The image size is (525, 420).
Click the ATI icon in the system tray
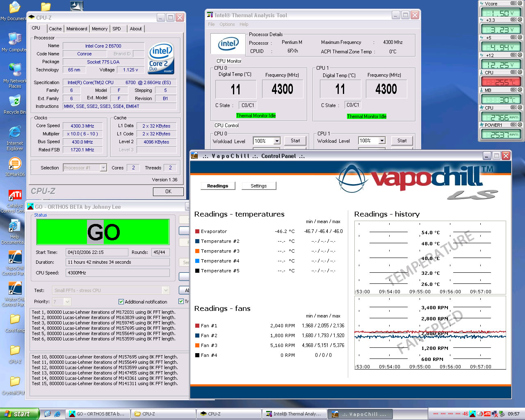pos(487,414)
